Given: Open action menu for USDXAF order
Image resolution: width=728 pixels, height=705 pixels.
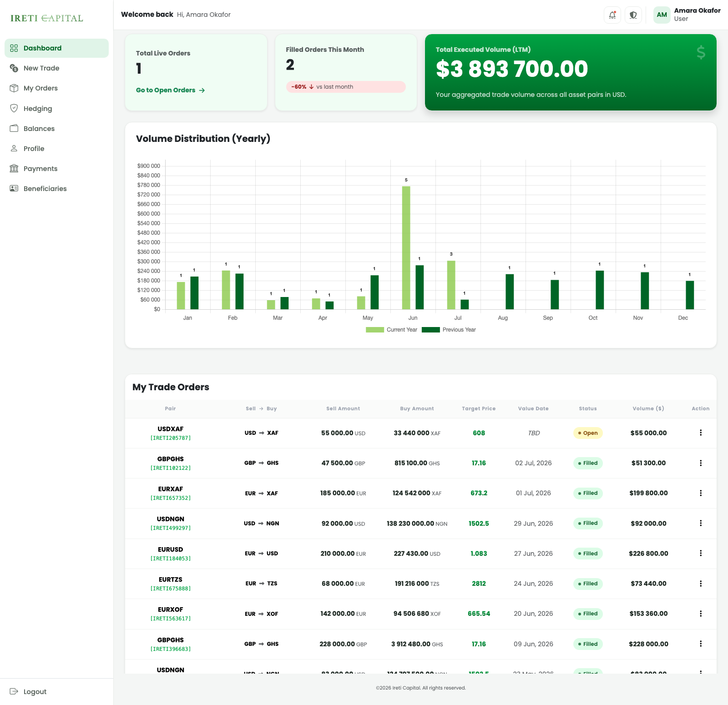Looking at the screenshot, I should coord(701,433).
